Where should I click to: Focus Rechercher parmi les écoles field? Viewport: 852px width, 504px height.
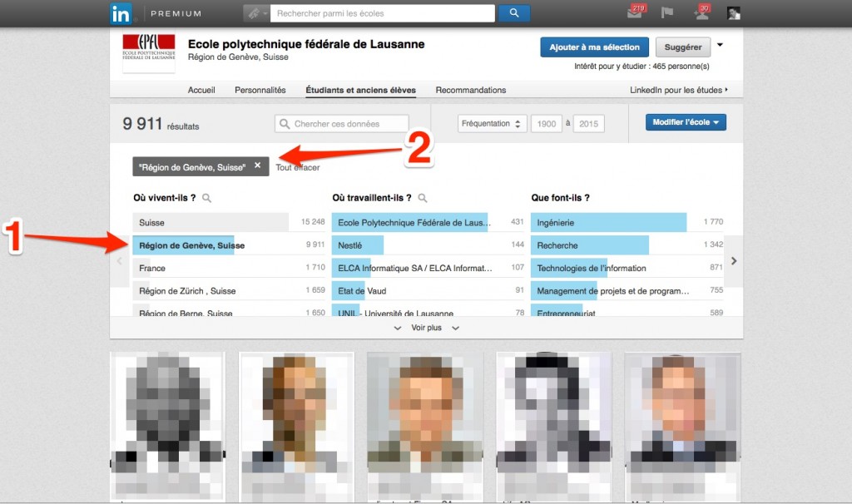coord(383,13)
